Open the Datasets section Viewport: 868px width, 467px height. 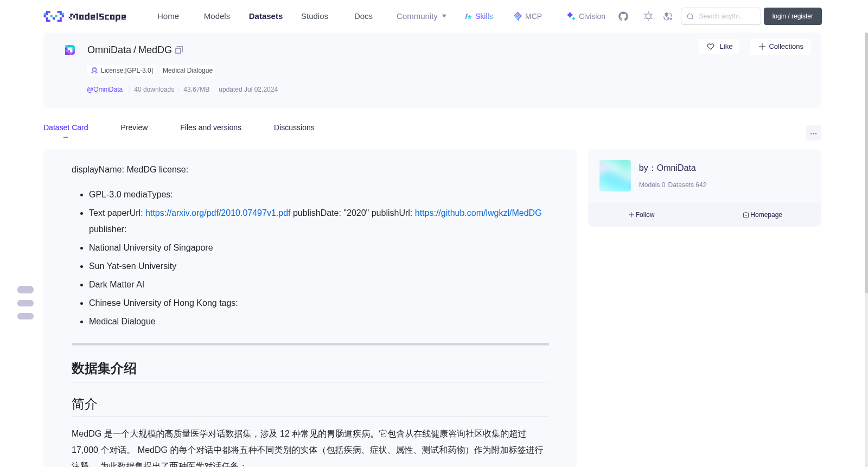266,16
